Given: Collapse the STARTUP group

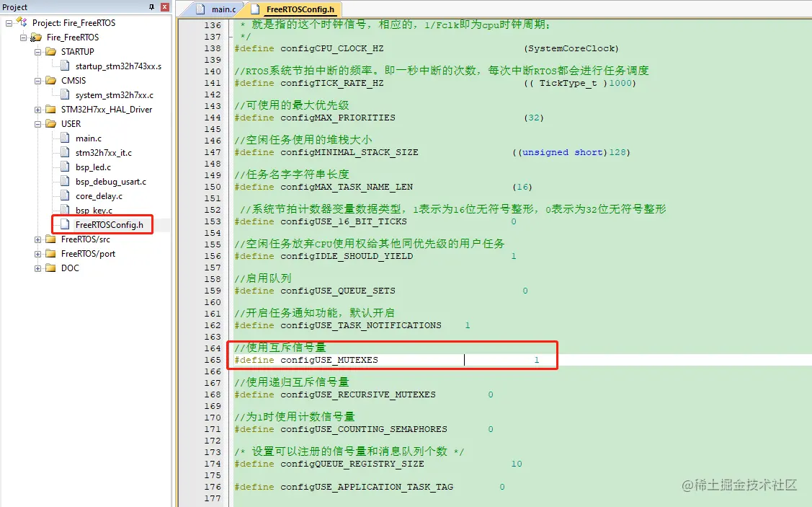Looking at the screenshot, I should click(x=37, y=52).
